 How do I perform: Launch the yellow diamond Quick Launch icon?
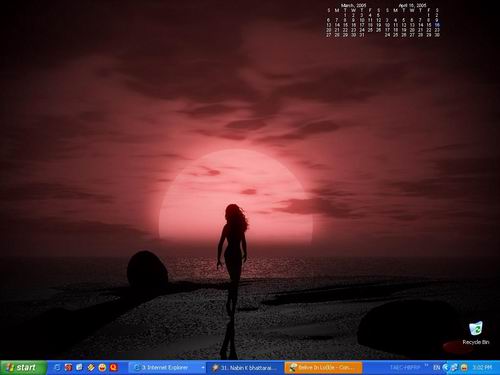pyautogui.click(x=91, y=368)
